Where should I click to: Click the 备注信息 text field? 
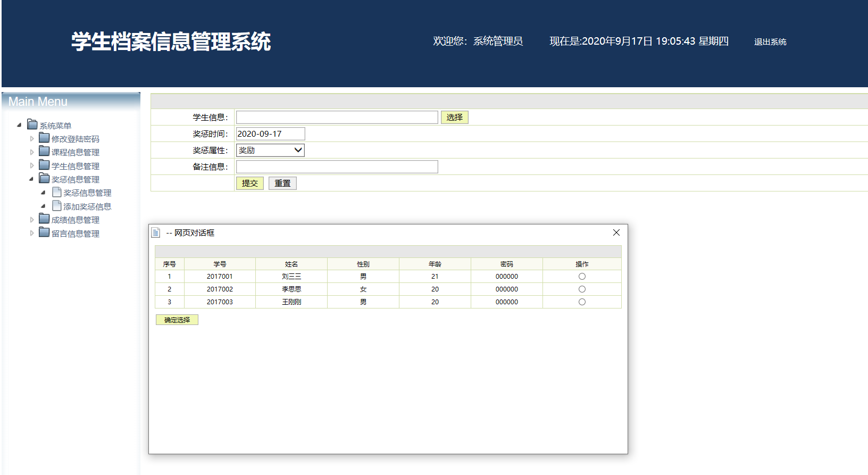pyautogui.click(x=337, y=167)
